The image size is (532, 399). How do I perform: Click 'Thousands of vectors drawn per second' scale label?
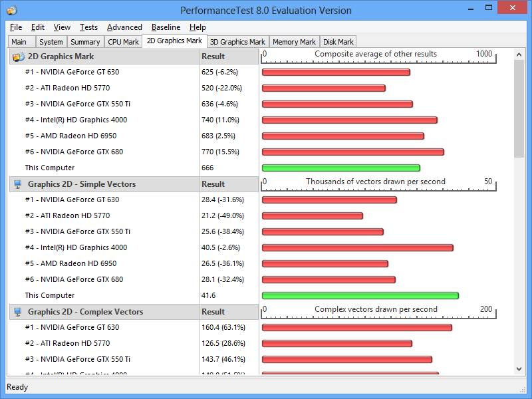[376, 182]
